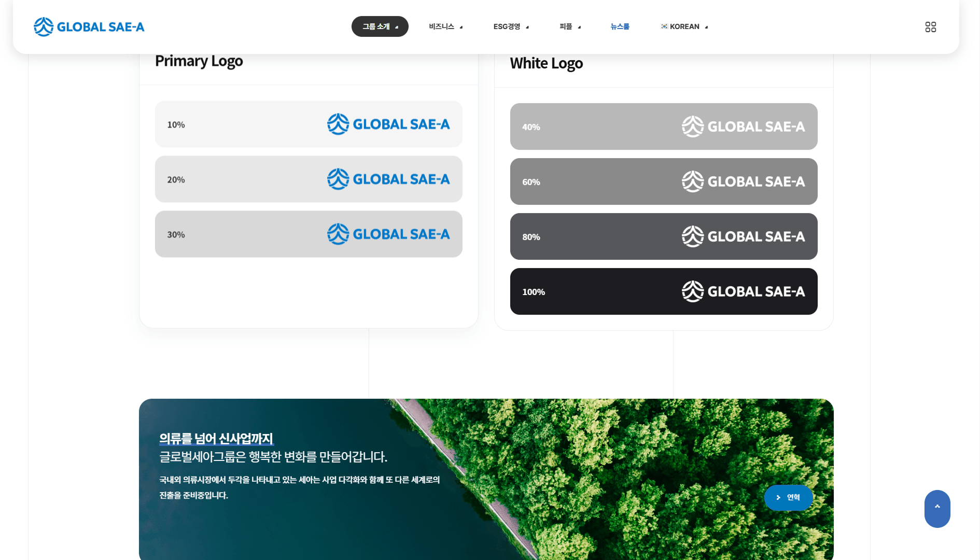
Task: Select the 20% primary logo swatch
Action: [x=309, y=179]
